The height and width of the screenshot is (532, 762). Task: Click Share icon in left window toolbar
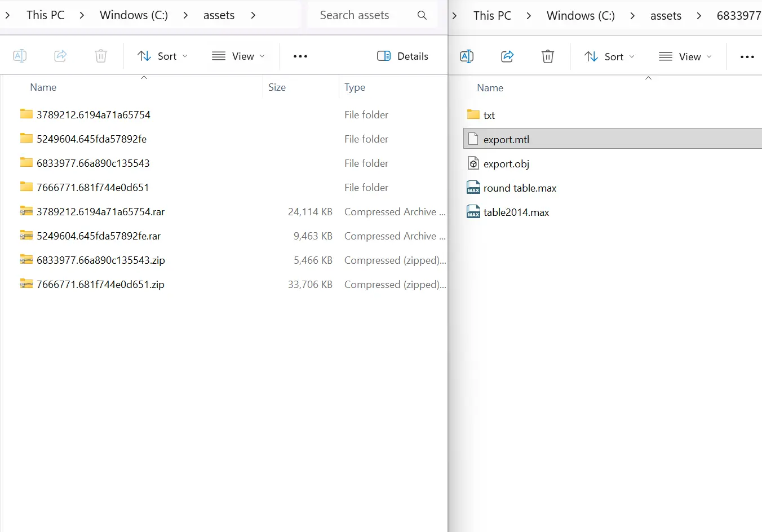click(60, 56)
